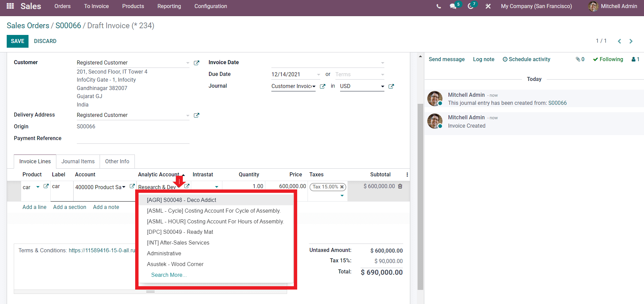Click the debug tools cross icon
The height and width of the screenshot is (304, 644).
[x=488, y=6]
